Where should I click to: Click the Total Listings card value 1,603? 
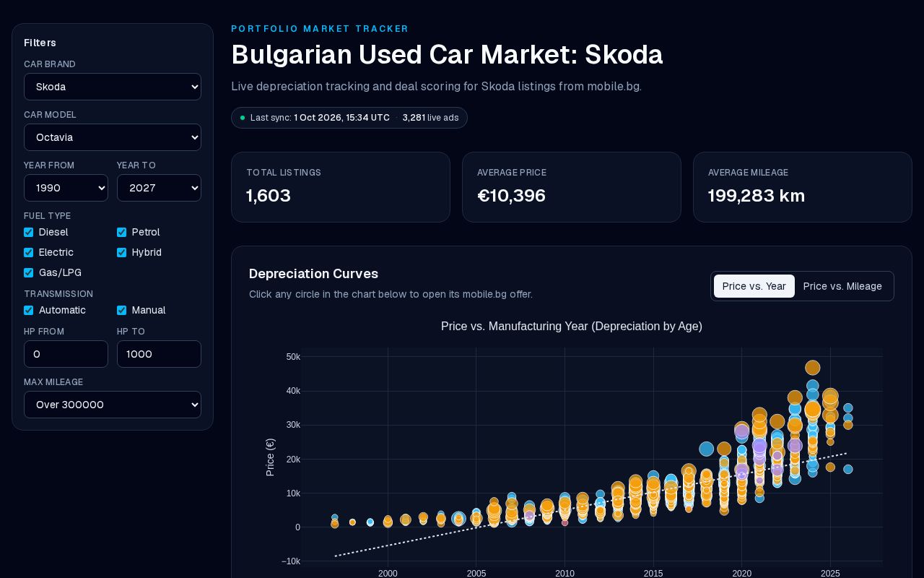pos(269,196)
